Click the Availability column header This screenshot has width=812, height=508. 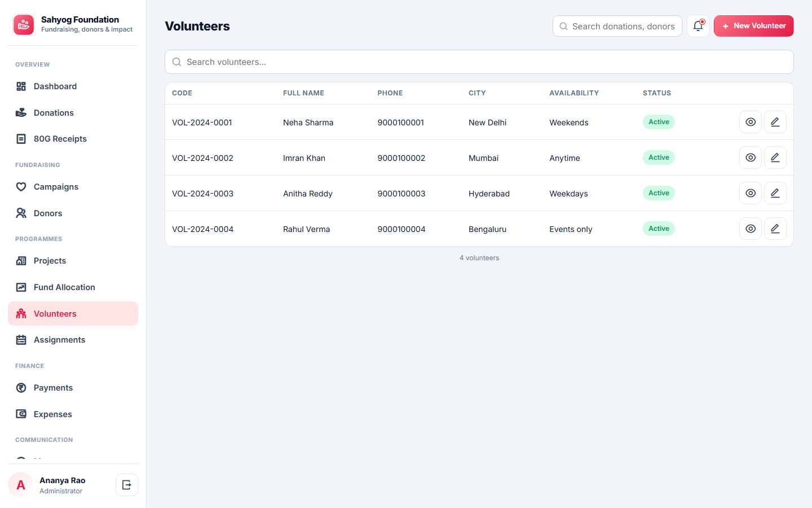click(574, 93)
